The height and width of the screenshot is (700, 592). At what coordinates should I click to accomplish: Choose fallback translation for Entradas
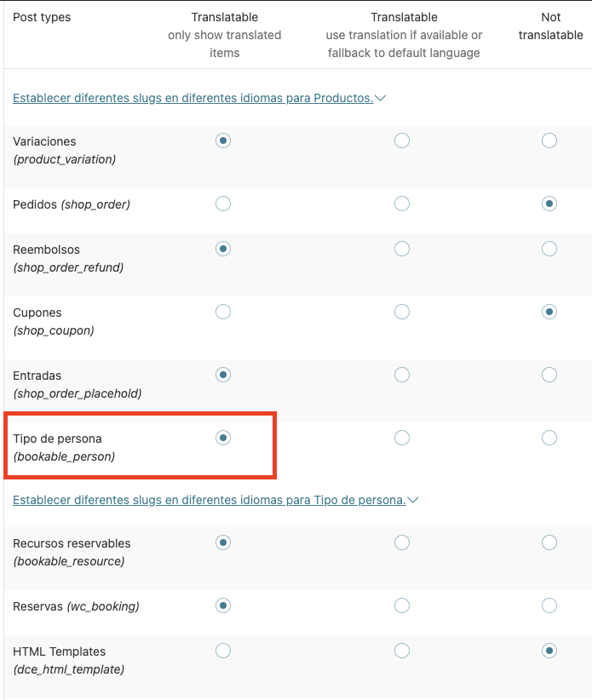coord(402,375)
